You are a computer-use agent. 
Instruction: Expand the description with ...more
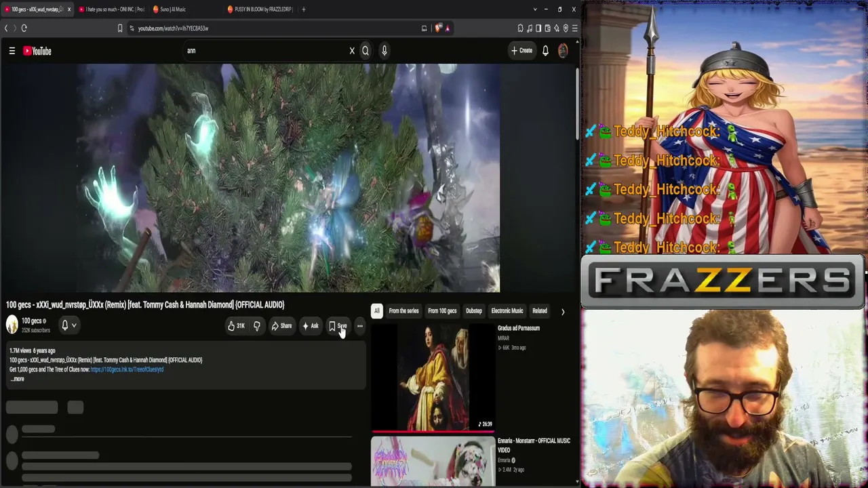(x=17, y=379)
